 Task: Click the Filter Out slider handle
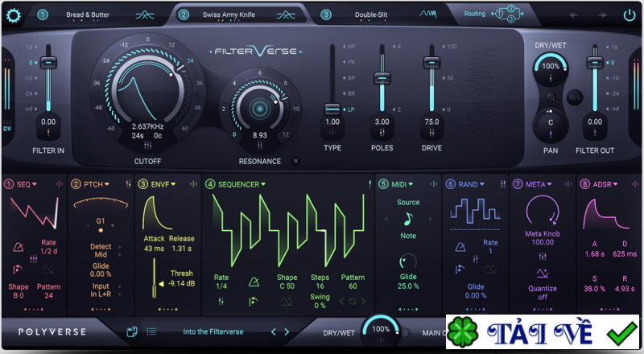click(595, 63)
